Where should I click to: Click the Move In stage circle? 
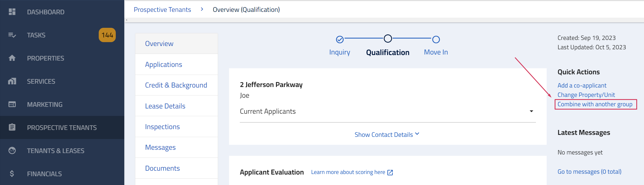pyautogui.click(x=436, y=39)
